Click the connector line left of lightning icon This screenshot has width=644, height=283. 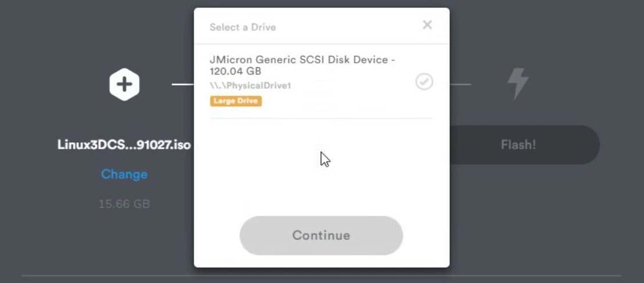click(x=460, y=85)
